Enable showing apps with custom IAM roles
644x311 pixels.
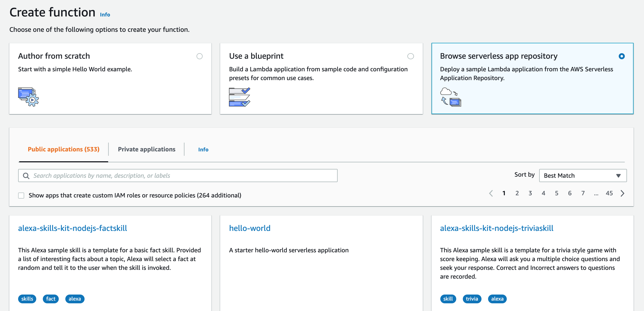tap(21, 196)
